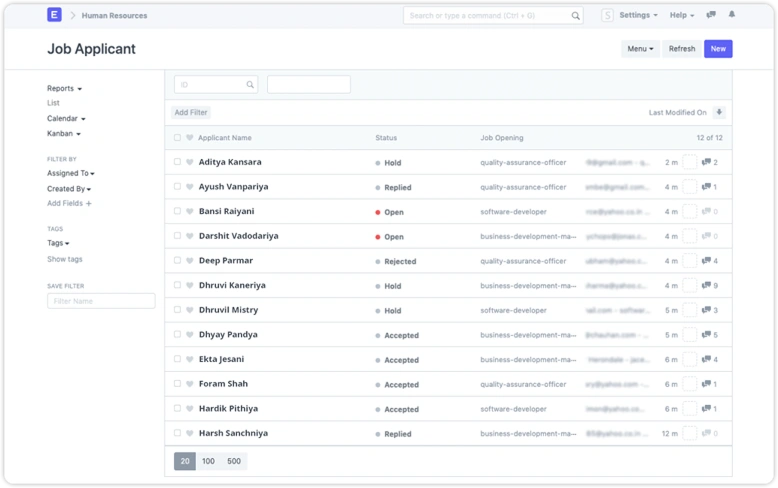The image size is (778, 488).
Task: Focus the search or type a command box
Action: click(x=493, y=16)
